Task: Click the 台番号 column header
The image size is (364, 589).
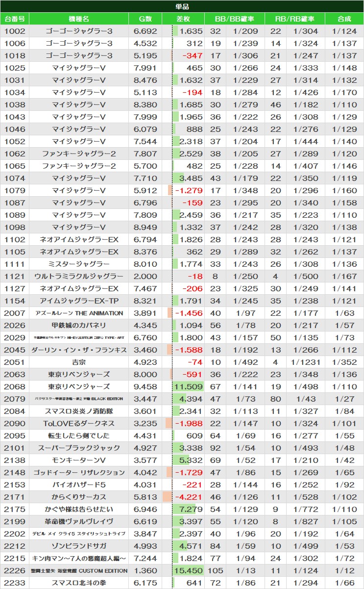Action: 15,19
